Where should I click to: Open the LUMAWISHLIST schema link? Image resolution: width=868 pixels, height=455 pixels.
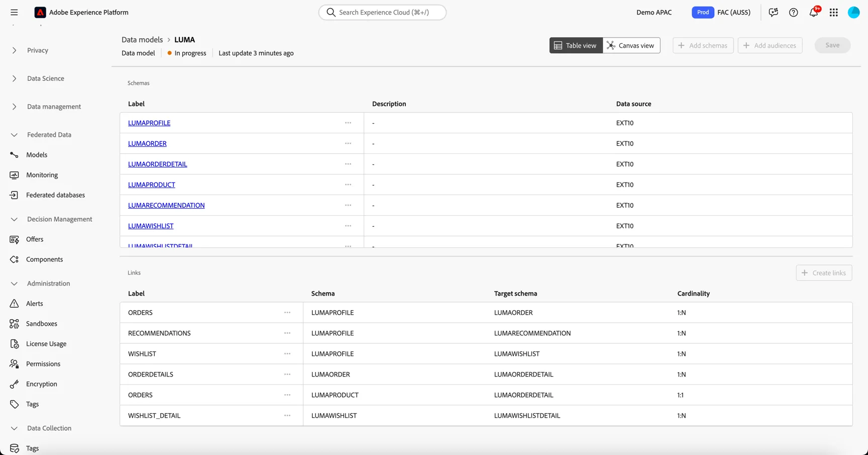(151, 226)
